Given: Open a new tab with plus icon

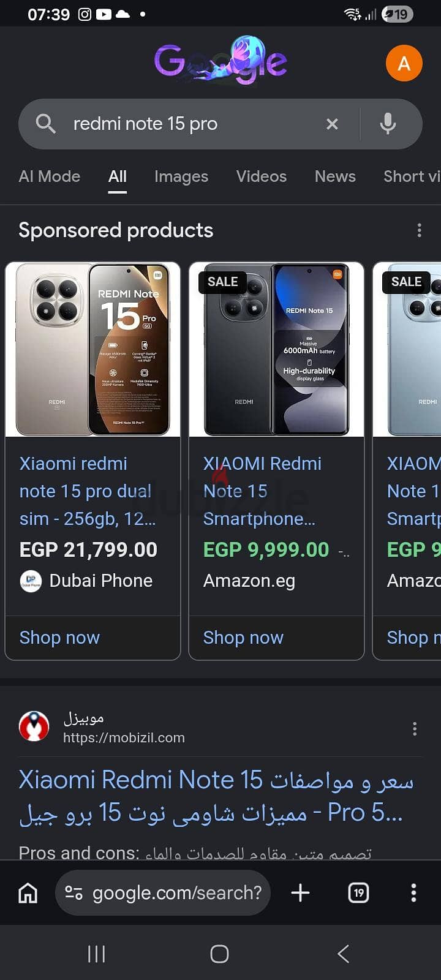Looking at the screenshot, I should click(x=300, y=893).
